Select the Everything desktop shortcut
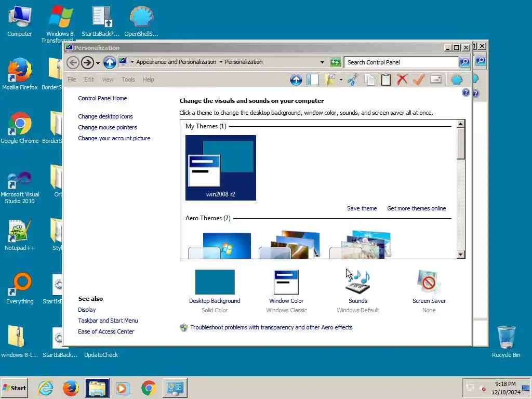 (20, 288)
